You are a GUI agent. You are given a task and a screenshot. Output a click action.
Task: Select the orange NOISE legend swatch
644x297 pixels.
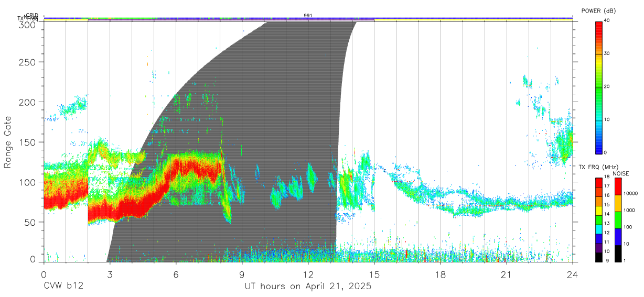click(x=619, y=203)
